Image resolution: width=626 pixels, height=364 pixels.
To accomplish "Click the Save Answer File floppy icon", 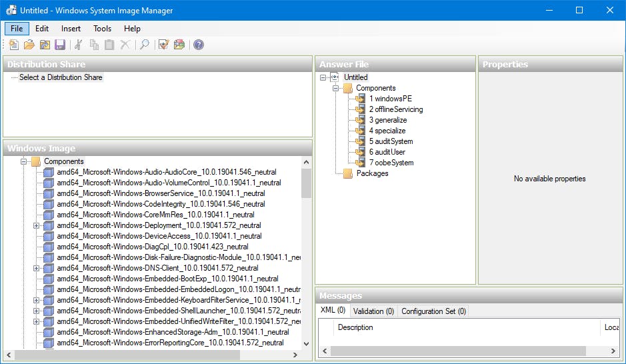I will [59, 45].
